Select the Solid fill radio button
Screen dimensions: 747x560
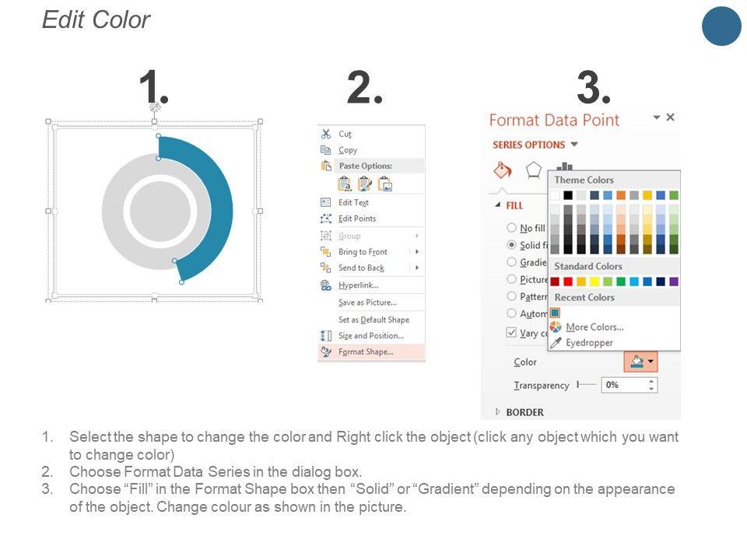point(511,245)
